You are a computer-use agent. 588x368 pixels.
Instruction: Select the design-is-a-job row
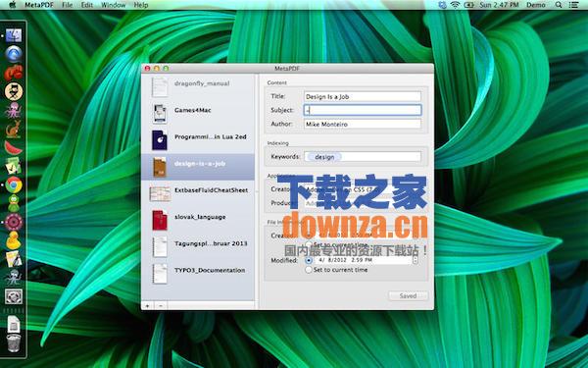[x=198, y=167]
